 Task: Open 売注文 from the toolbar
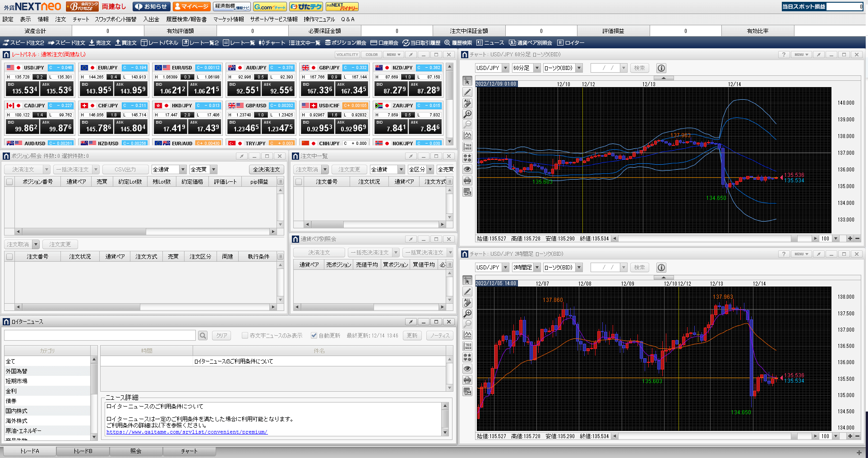100,43
